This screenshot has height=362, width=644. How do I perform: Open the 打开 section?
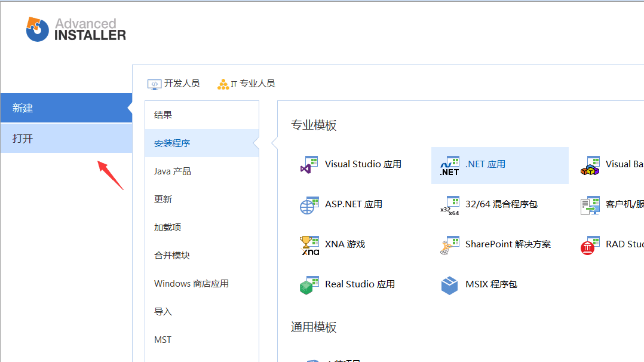[x=66, y=139]
